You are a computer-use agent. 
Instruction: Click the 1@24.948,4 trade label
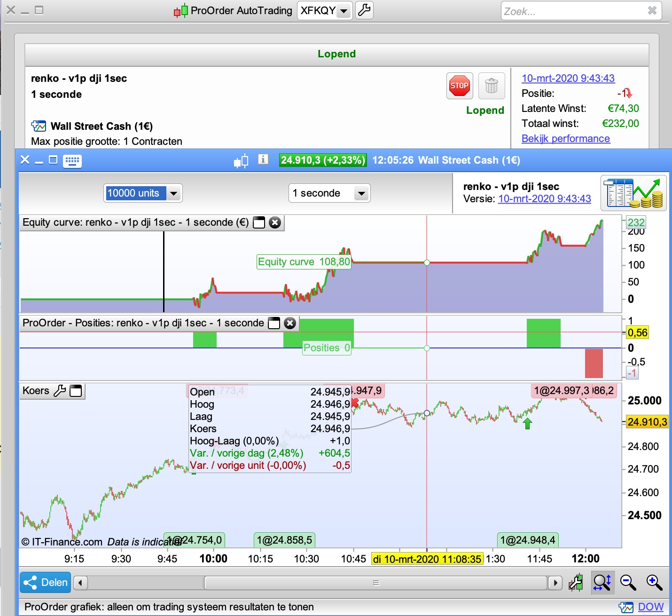tap(528, 540)
